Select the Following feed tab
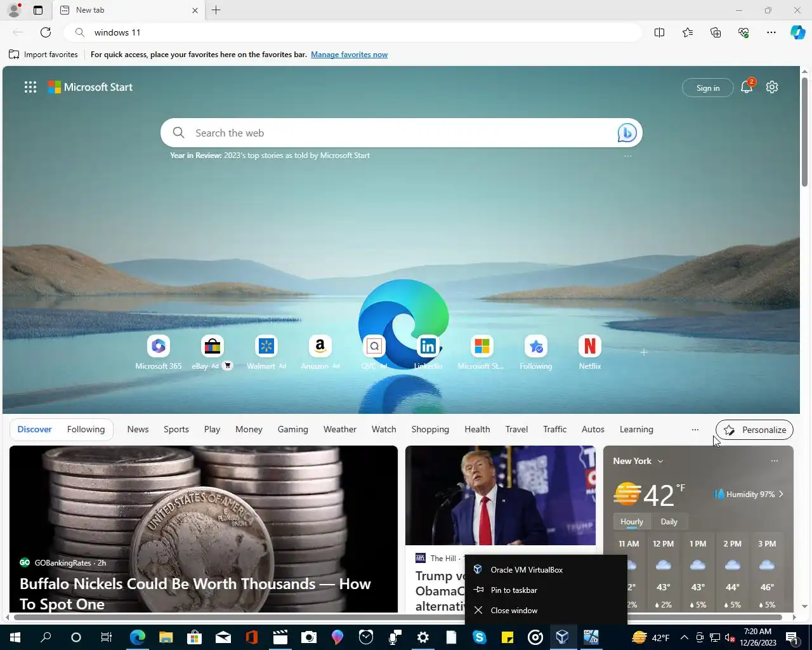The image size is (812, 650). tap(86, 430)
